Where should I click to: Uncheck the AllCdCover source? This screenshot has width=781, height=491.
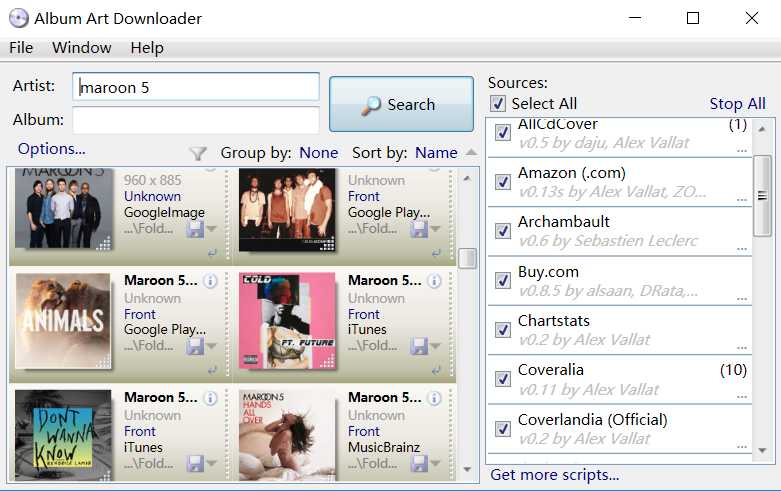coord(503,132)
